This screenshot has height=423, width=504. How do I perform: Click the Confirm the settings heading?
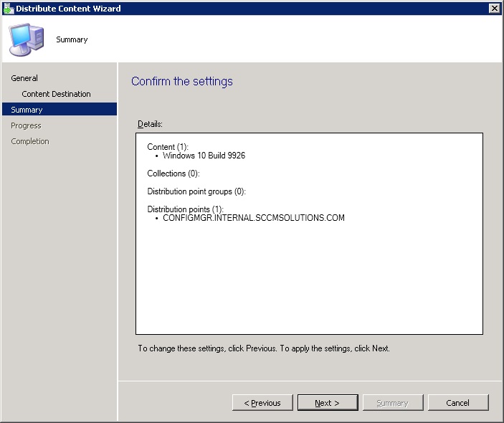click(182, 82)
